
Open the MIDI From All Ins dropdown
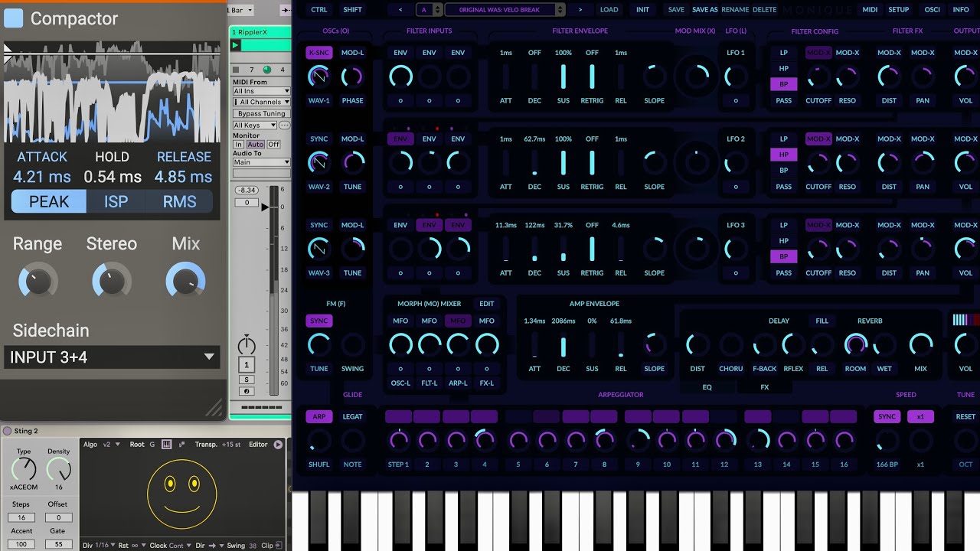(261, 91)
